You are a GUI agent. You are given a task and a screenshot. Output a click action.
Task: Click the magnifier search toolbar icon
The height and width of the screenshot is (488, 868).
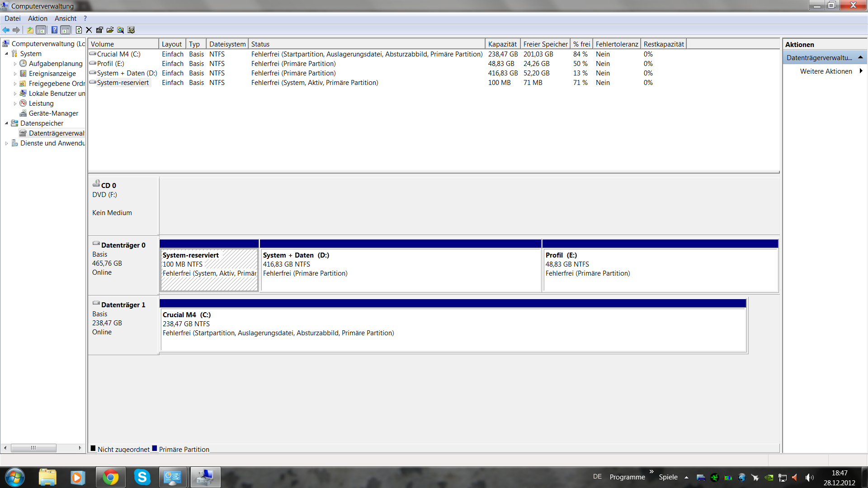pyautogui.click(x=120, y=30)
